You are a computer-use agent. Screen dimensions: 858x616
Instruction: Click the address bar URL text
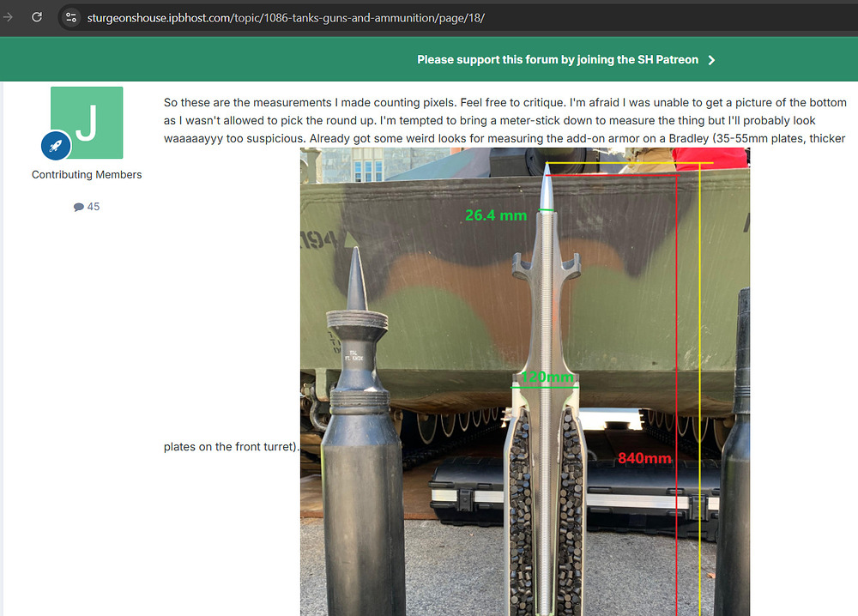(286, 18)
